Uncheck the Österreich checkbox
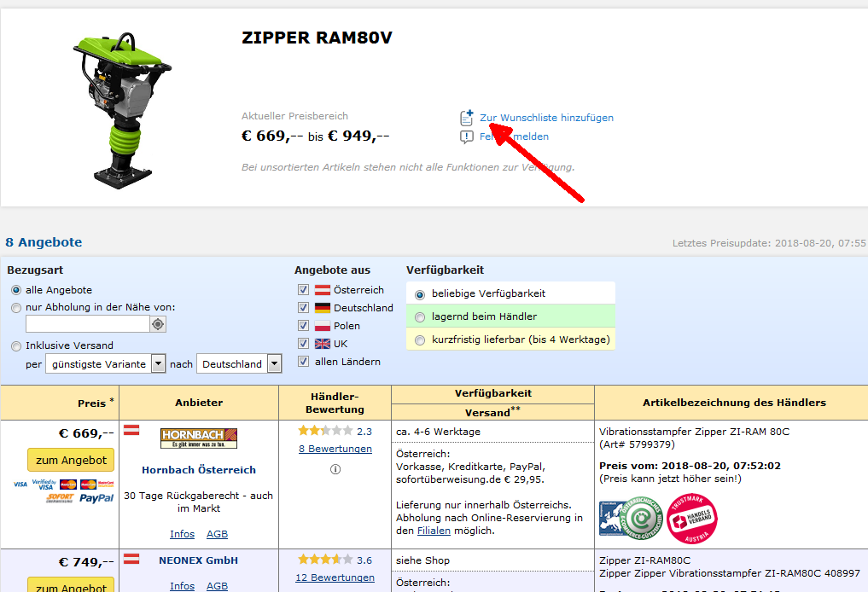This screenshot has width=868, height=592. 303,289
